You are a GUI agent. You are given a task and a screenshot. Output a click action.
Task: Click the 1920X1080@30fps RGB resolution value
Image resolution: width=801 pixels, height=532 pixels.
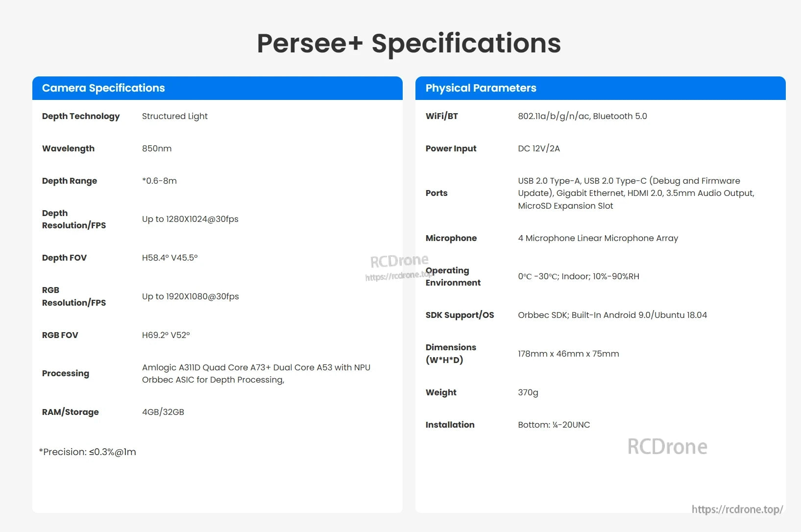(191, 296)
